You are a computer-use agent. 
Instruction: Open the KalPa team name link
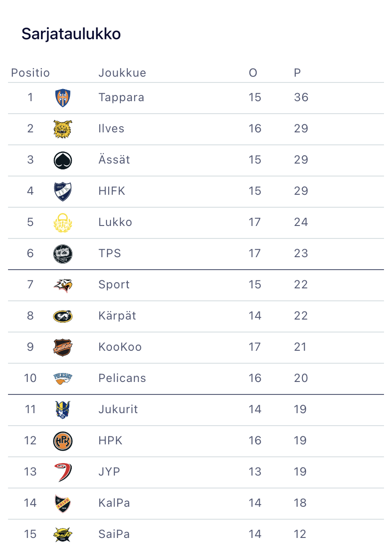pyautogui.click(x=114, y=503)
